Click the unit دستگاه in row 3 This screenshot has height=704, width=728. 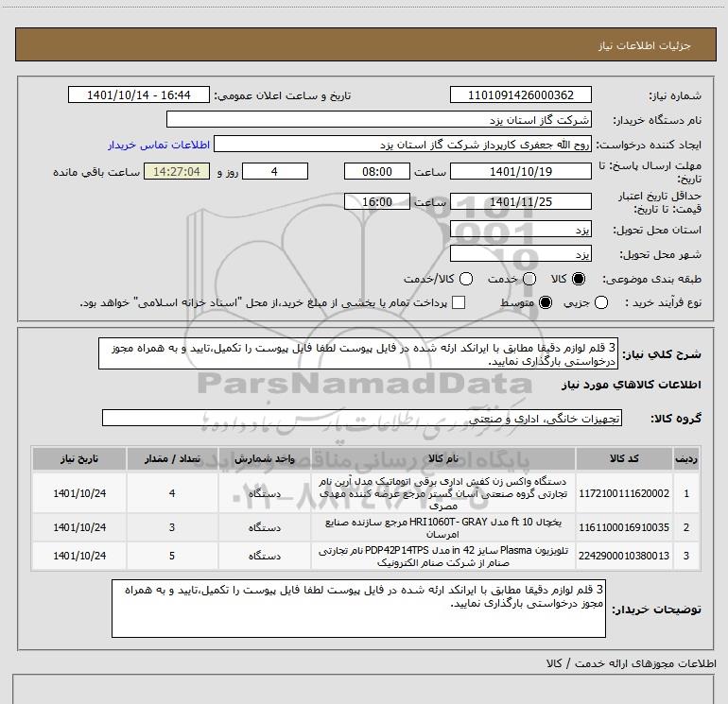click(x=264, y=556)
